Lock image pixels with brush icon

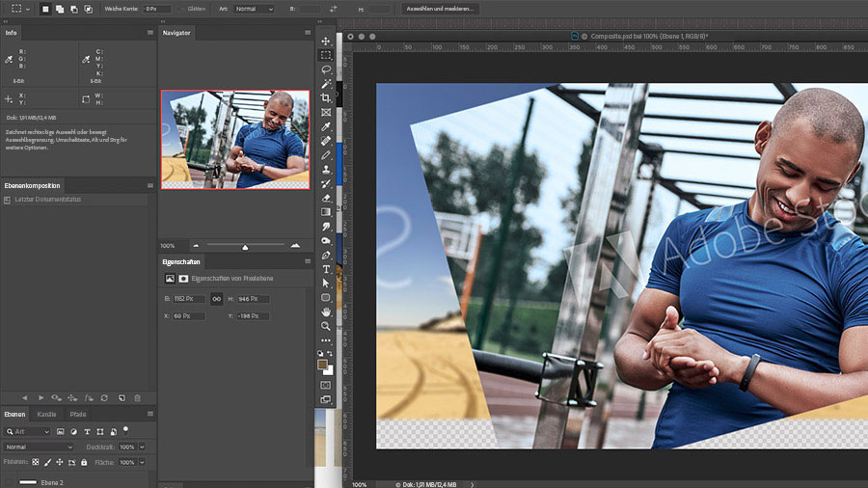click(x=47, y=462)
